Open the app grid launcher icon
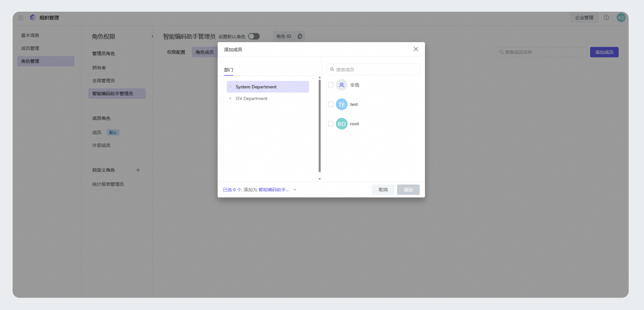Viewport: 644px width, 310px height. coord(21,18)
